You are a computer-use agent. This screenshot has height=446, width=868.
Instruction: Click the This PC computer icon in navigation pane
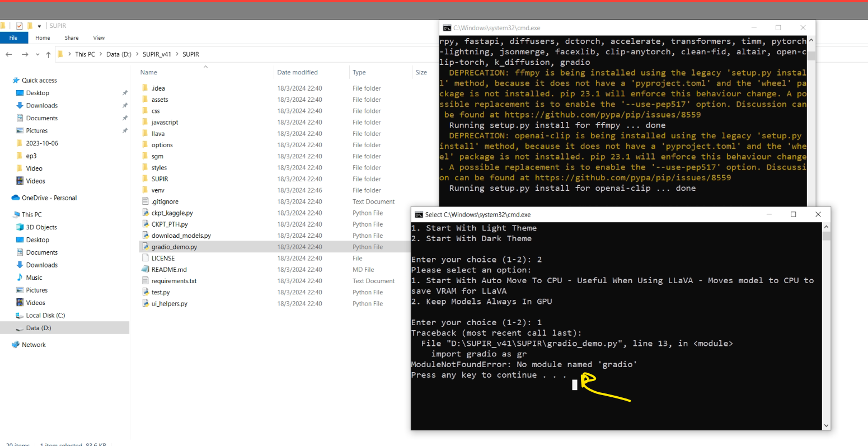tap(16, 215)
